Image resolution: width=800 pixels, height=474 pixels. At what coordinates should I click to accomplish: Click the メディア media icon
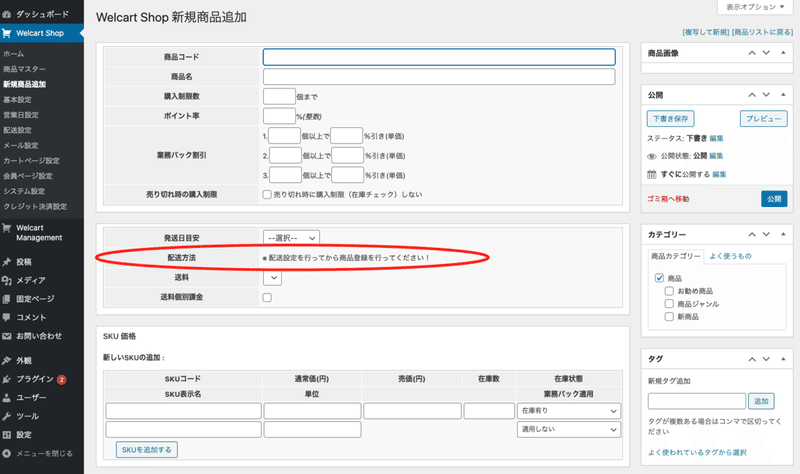(7, 280)
